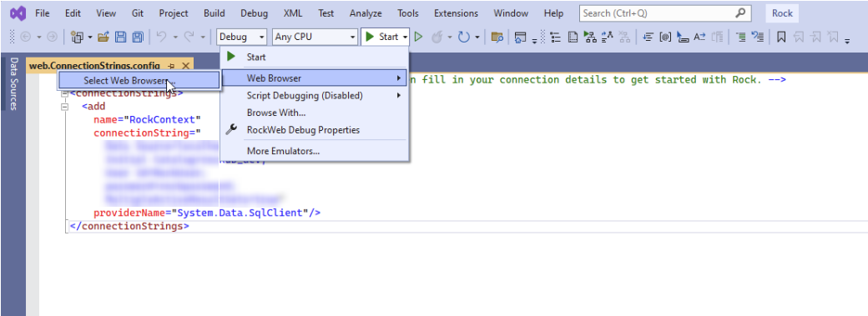
Task: Open the Tools menu
Action: [x=408, y=13]
